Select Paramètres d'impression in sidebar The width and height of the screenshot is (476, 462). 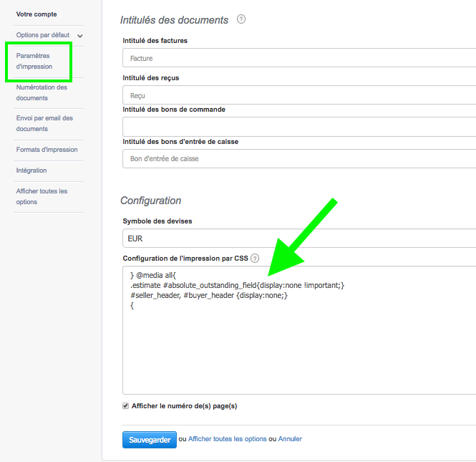click(x=34, y=61)
